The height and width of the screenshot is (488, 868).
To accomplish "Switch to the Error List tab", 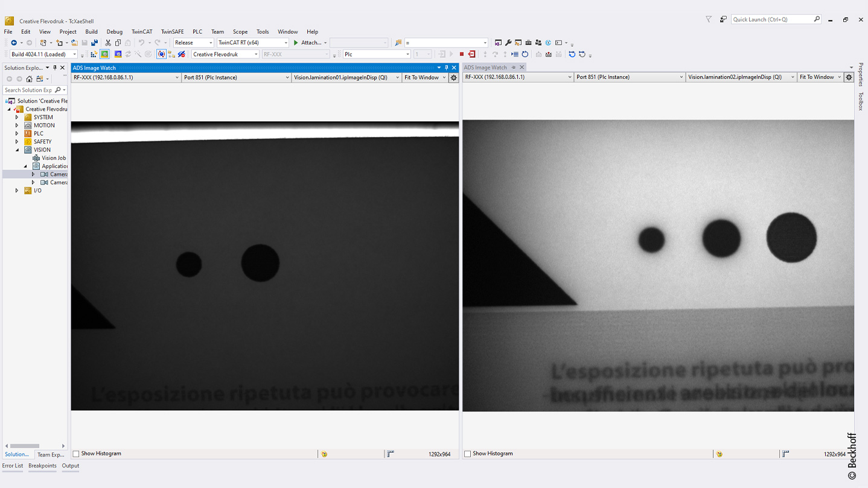I will tap(13, 466).
